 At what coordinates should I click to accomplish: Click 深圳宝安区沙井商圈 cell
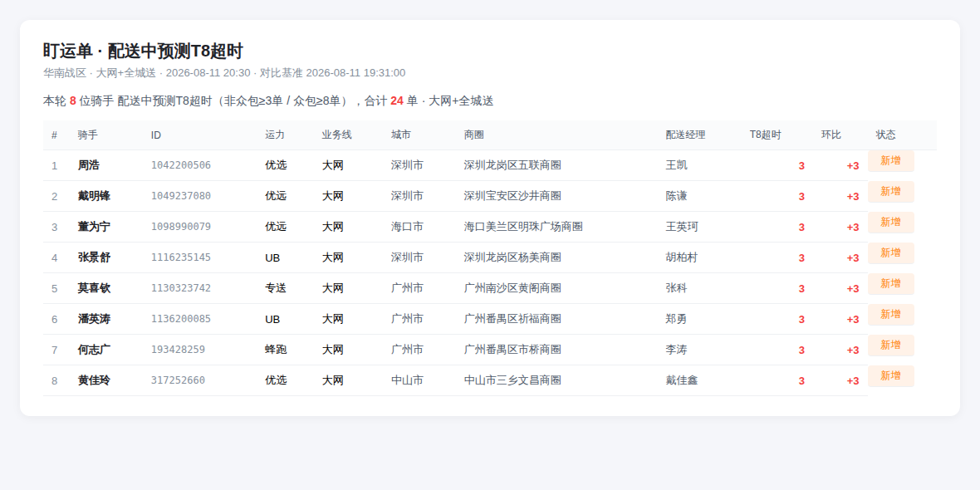pyautogui.click(x=512, y=196)
